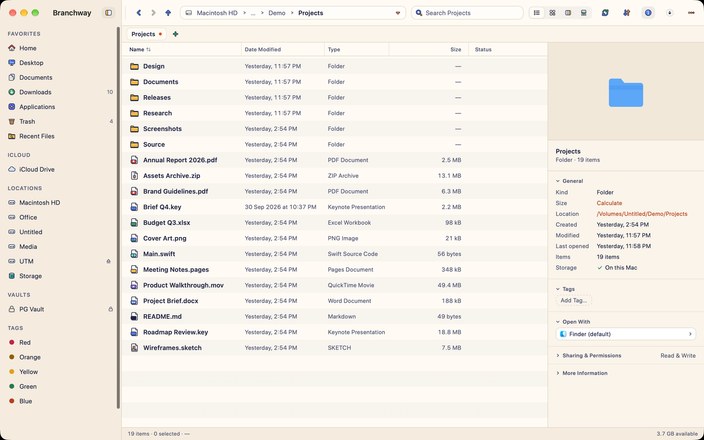This screenshot has width=704, height=440.
Task: Open the Finder (default) app chooser
Action: pos(626,334)
